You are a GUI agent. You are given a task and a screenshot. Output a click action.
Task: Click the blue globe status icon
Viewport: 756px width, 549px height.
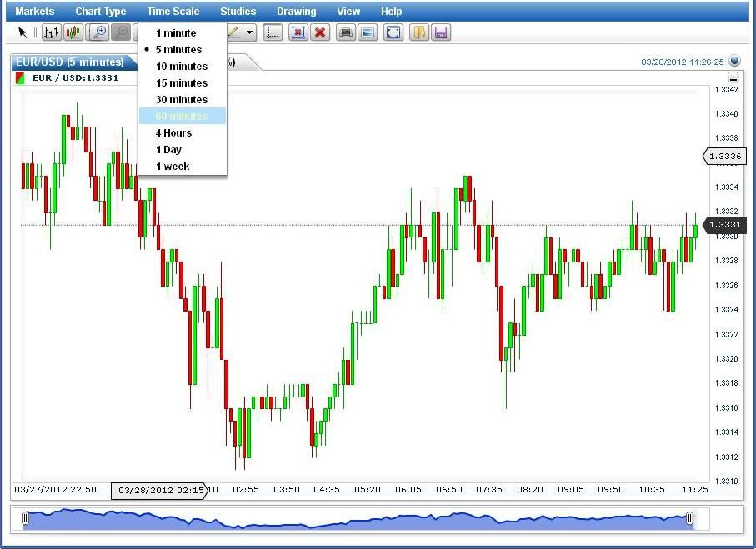point(734,61)
